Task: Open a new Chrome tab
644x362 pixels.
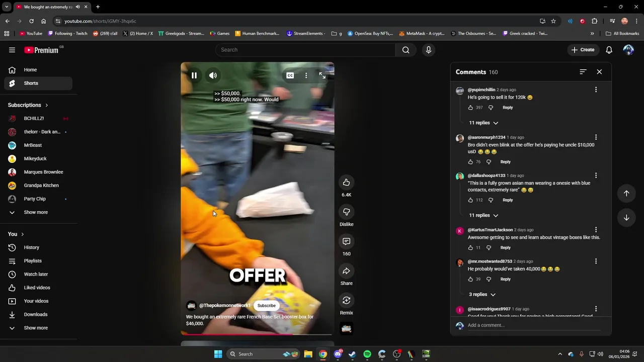Action: pyautogui.click(x=98, y=7)
